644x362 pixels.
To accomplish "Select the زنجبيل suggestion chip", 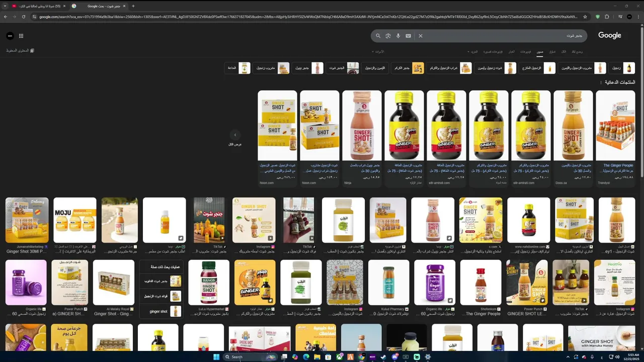I will click(622, 68).
